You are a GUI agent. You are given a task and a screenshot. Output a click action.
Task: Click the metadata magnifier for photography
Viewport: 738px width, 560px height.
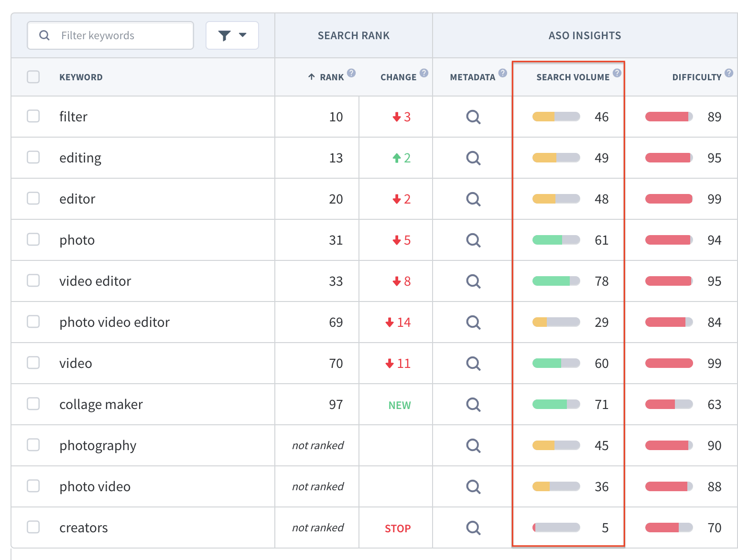point(473,445)
